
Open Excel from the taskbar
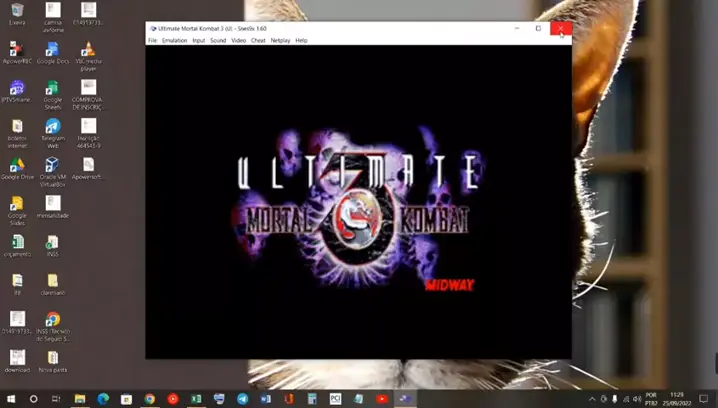coord(196,399)
